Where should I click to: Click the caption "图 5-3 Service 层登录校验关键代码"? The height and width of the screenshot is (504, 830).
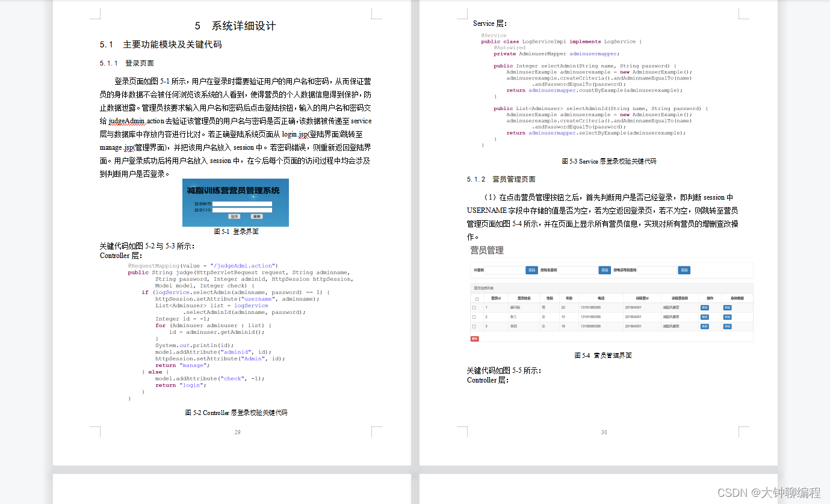(609, 161)
